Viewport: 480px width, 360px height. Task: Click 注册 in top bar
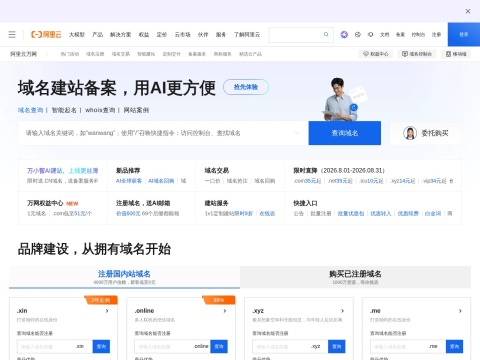click(436, 34)
